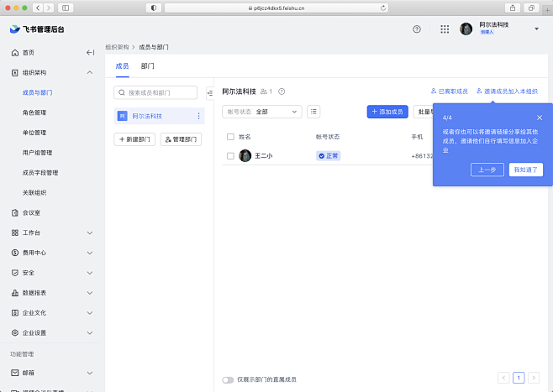The width and height of the screenshot is (553, 392).
Task: Open member 王二小 by name
Action: tap(263, 156)
